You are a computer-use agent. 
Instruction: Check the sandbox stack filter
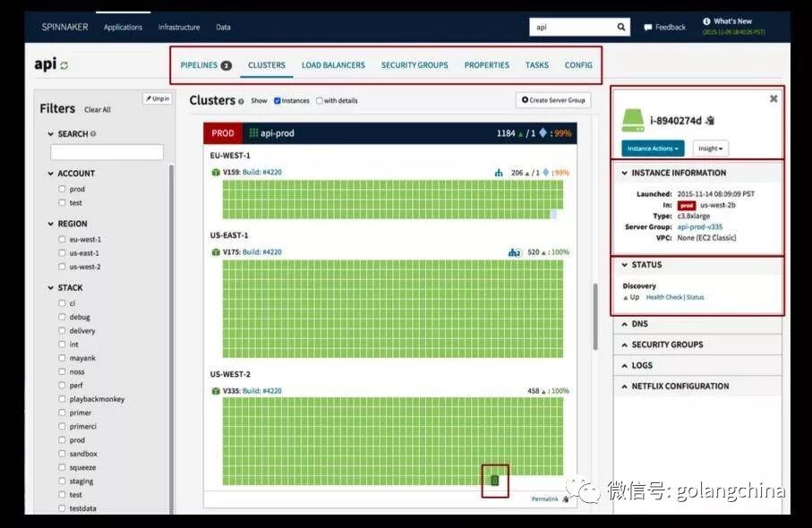pyautogui.click(x=62, y=454)
